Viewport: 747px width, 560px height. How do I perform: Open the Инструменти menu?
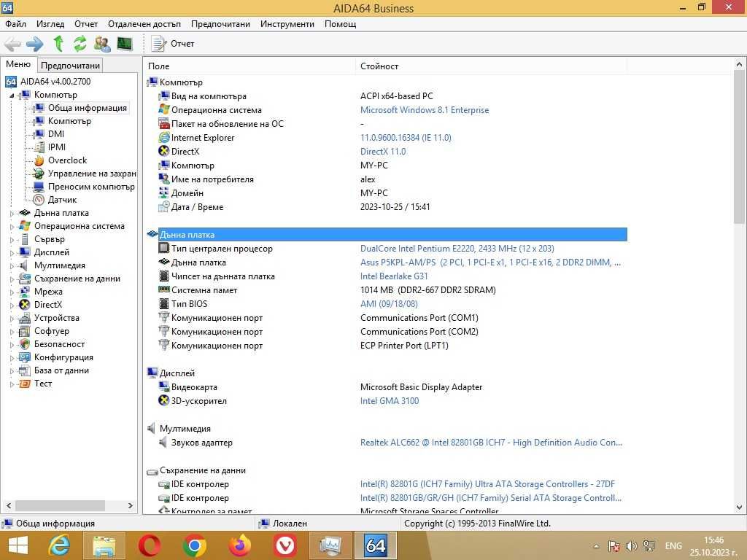[287, 24]
